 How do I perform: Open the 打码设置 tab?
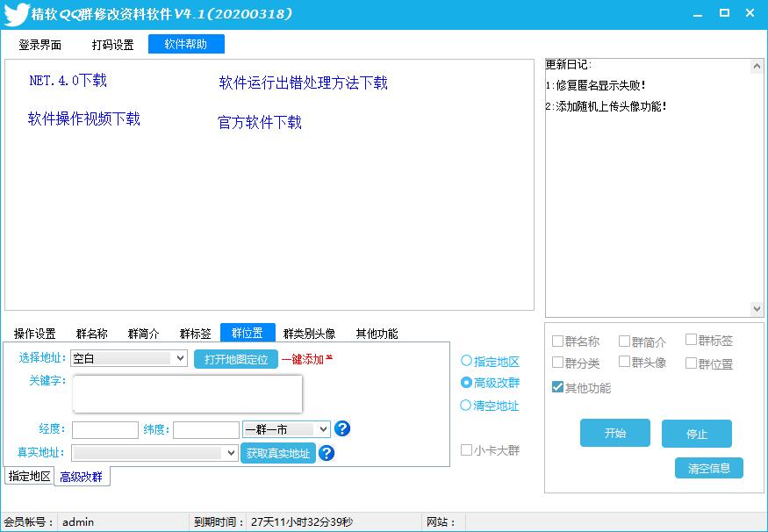pos(112,45)
